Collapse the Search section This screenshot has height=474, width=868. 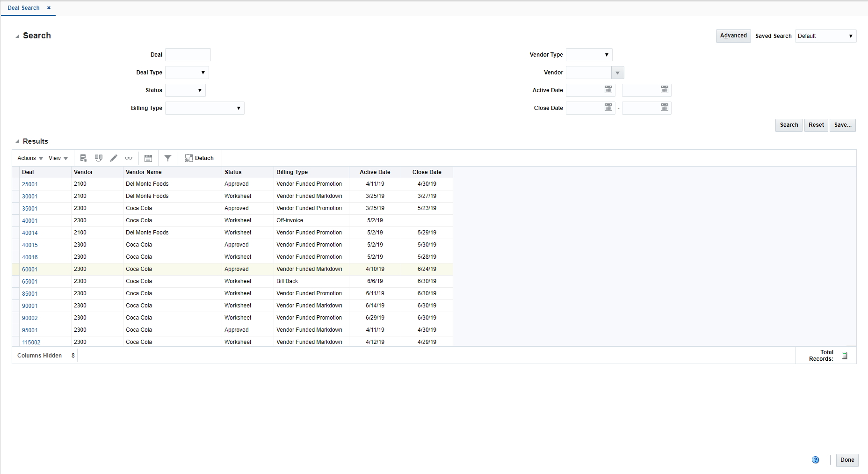(17, 36)
